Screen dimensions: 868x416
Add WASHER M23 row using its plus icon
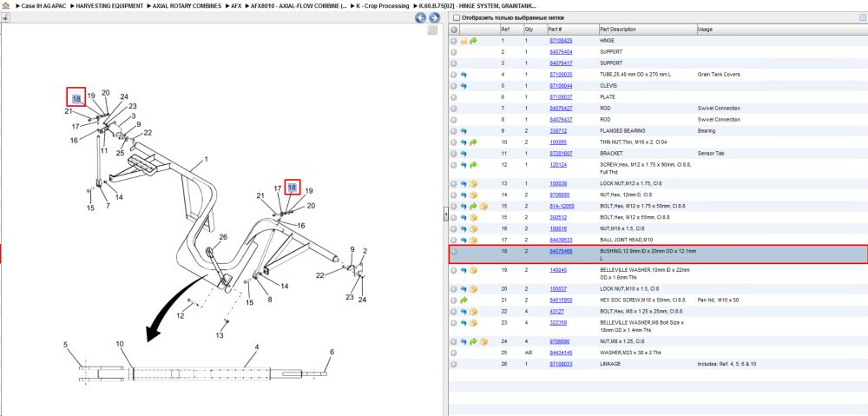tap(453, 353)
